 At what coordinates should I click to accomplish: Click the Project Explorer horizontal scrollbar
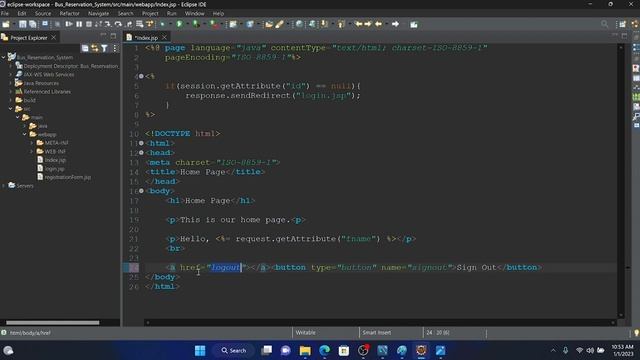(x=52, y=322)
